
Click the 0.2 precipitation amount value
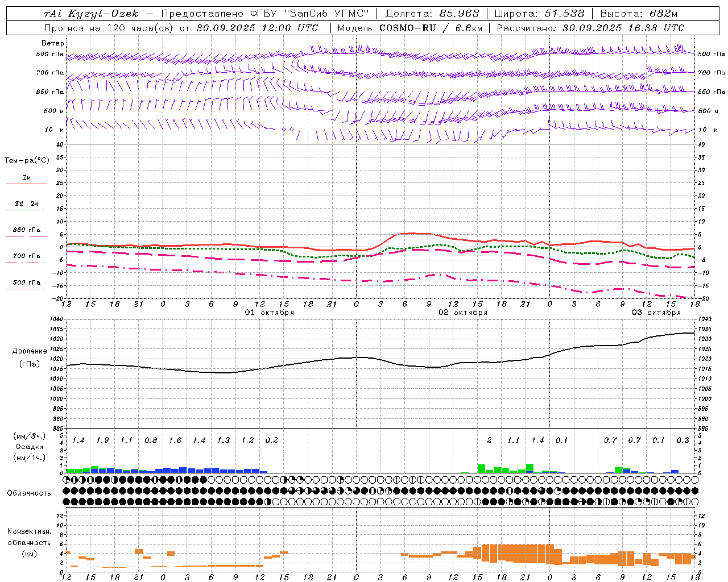click(272, 440)
